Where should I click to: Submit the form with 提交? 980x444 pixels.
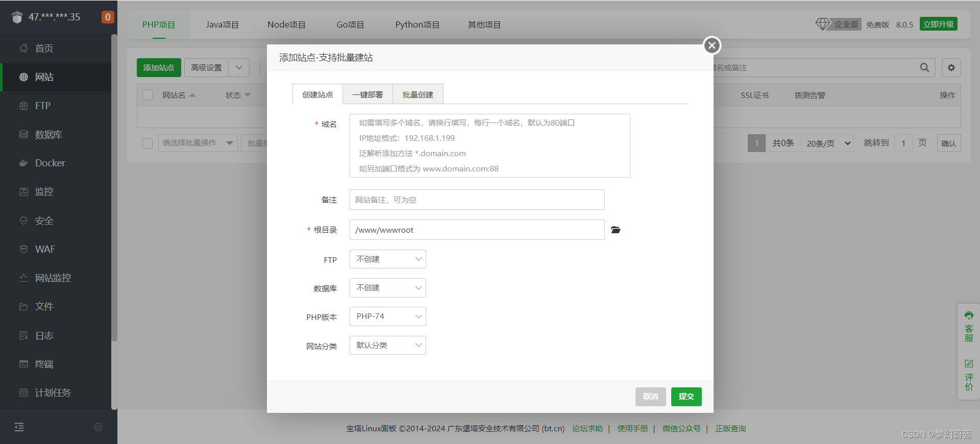686,397
